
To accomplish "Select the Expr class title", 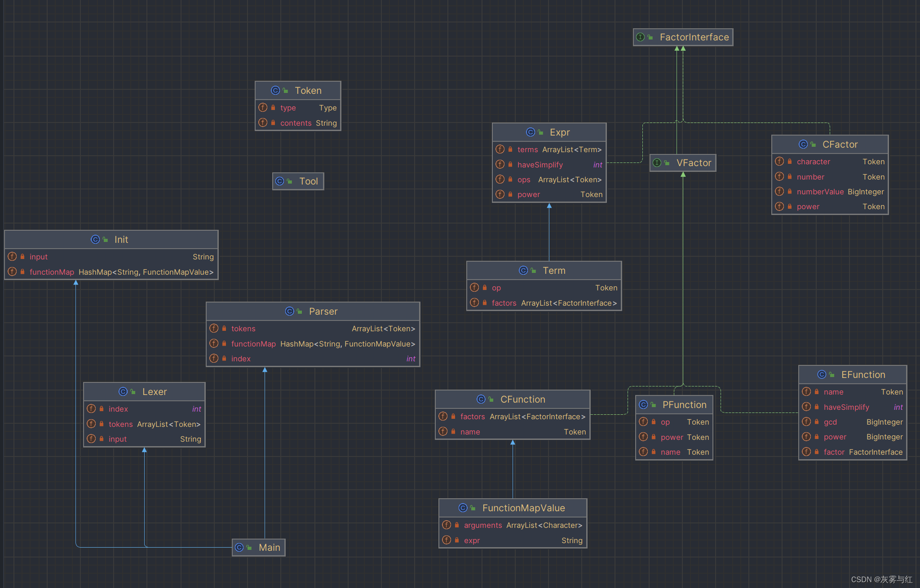I will (x=560, y=132).
